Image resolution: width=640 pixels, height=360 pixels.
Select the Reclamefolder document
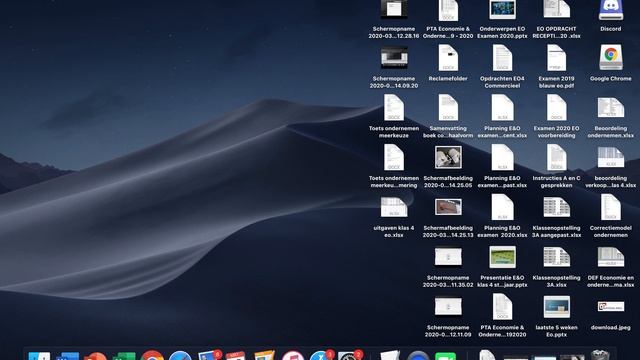click(448, 58)
